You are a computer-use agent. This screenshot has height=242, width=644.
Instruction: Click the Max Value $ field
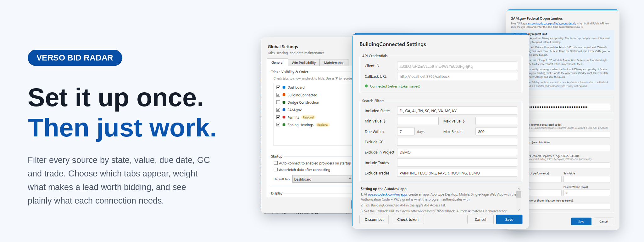click(496, 121)
